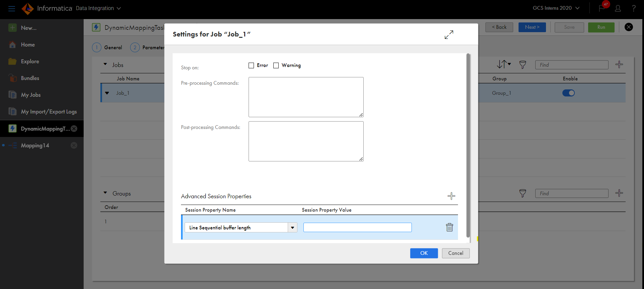This screenshot has width=644, height=289.
Task: Open the hamburger navigation menu
Action: click(12, 9)
